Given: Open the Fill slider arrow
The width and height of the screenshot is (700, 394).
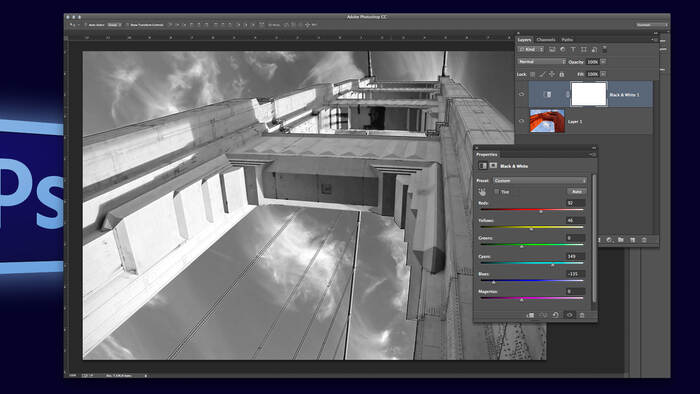Looking at the screenshot, I should [604, 74].
